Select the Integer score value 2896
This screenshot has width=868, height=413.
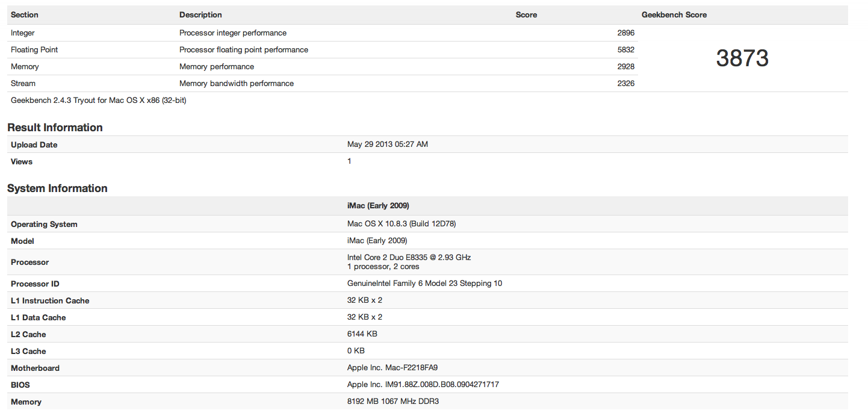click(625, 33)
